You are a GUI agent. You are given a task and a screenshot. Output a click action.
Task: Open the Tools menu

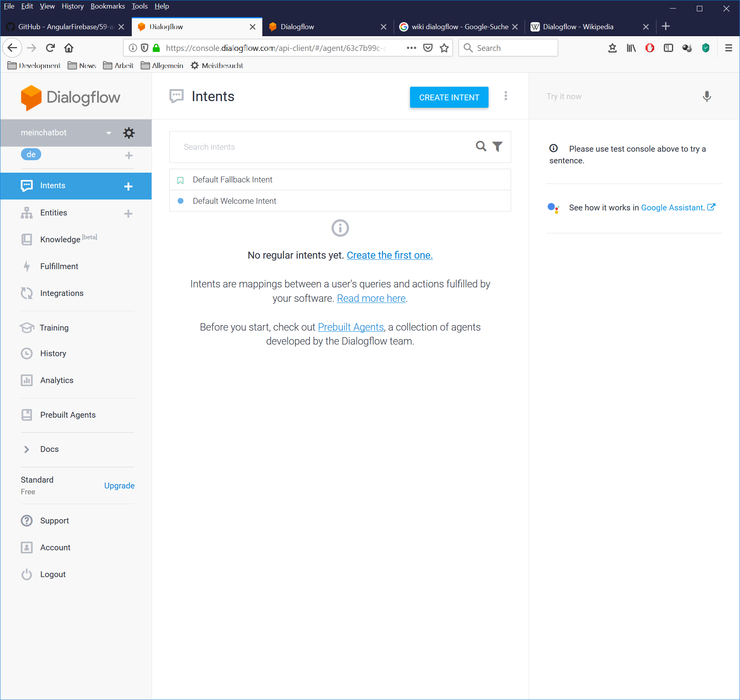click(x=140, y=6)
